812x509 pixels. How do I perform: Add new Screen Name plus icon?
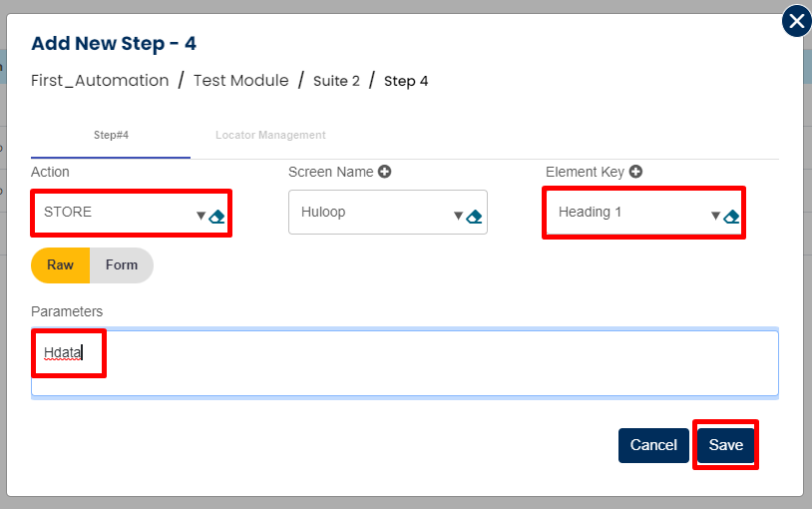(x=384, y=172)
